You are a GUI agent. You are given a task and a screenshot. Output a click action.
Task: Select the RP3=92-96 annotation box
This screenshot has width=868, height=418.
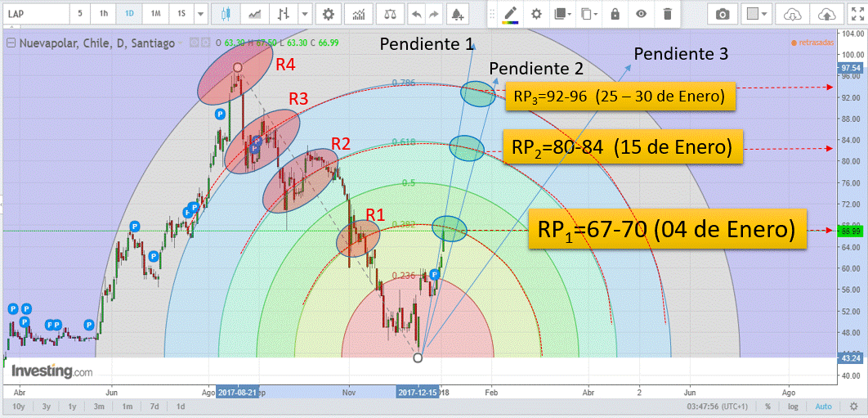point(620,97)
